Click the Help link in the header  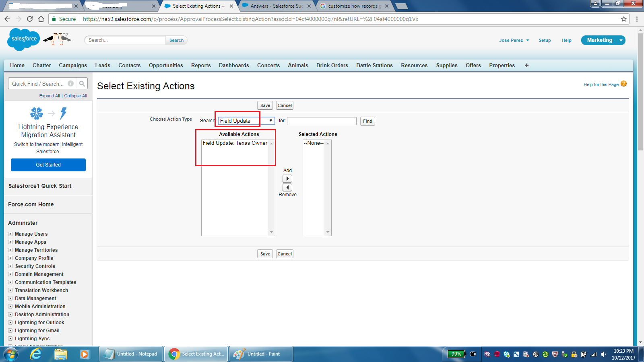[567, 40]
